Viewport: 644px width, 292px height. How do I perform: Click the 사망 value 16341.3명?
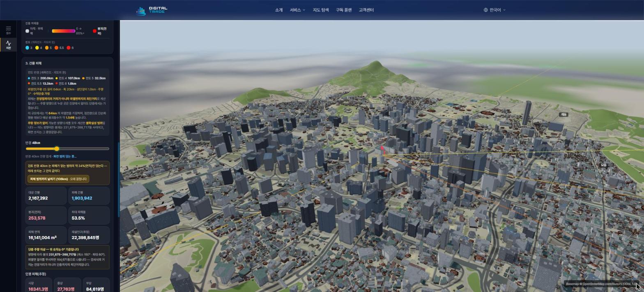coord(38,289)
